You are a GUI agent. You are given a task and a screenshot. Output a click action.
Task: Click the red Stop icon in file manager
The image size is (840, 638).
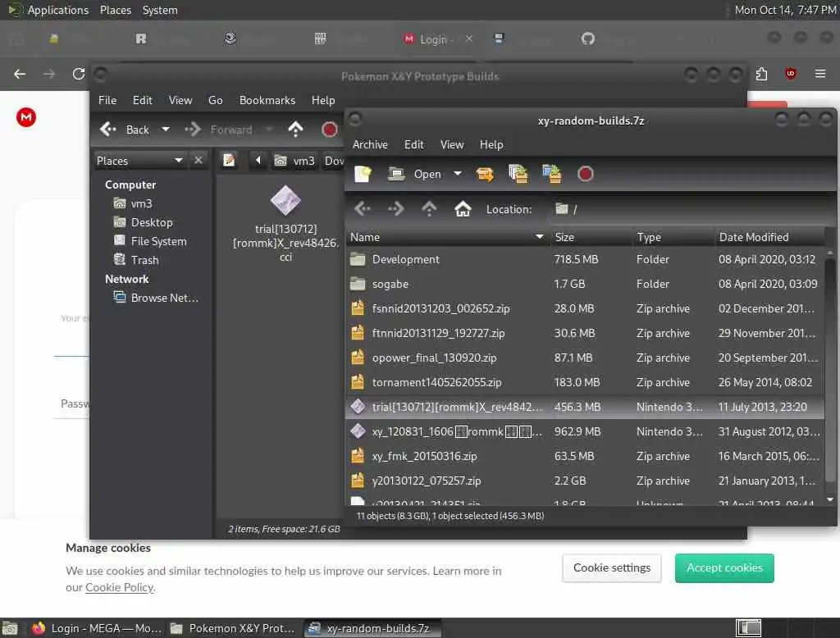[329, 129]
